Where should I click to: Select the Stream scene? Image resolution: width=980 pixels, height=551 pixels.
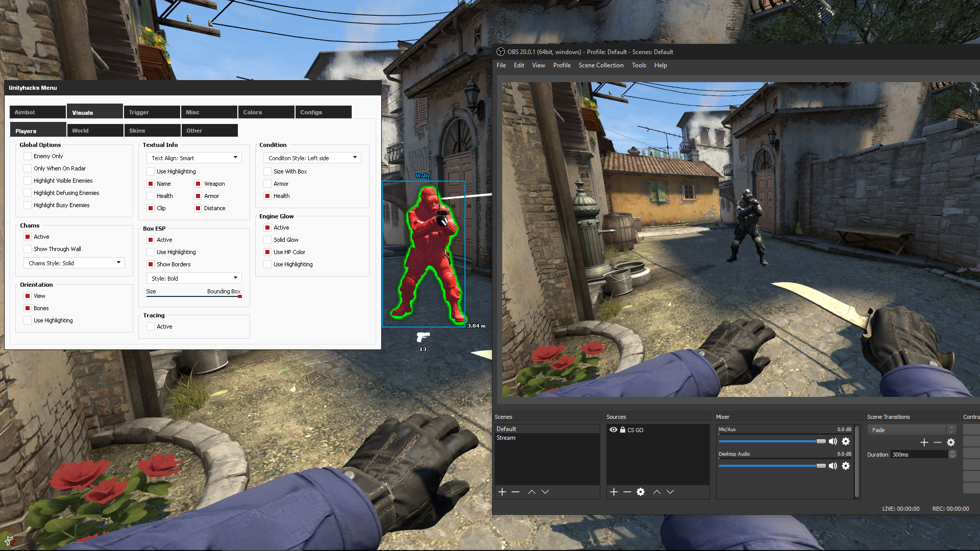pyautogui.click(x=506, y=438)
